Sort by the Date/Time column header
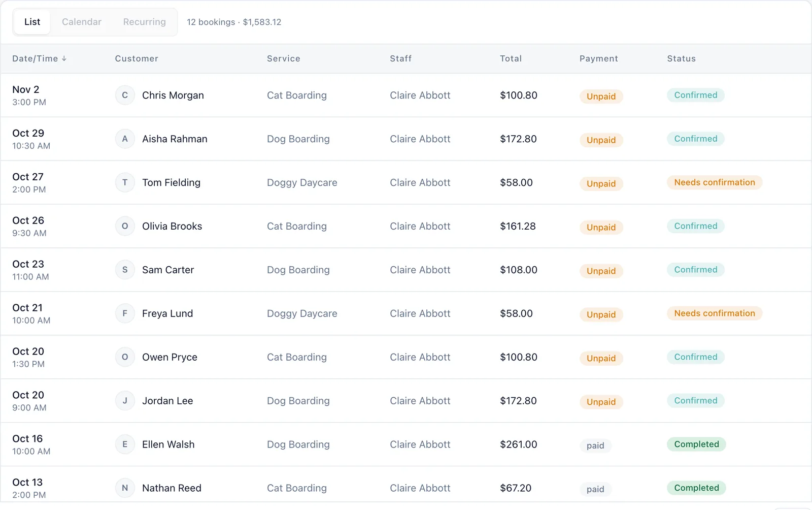This screenshot has height=510, width=812. coord(40,58)
